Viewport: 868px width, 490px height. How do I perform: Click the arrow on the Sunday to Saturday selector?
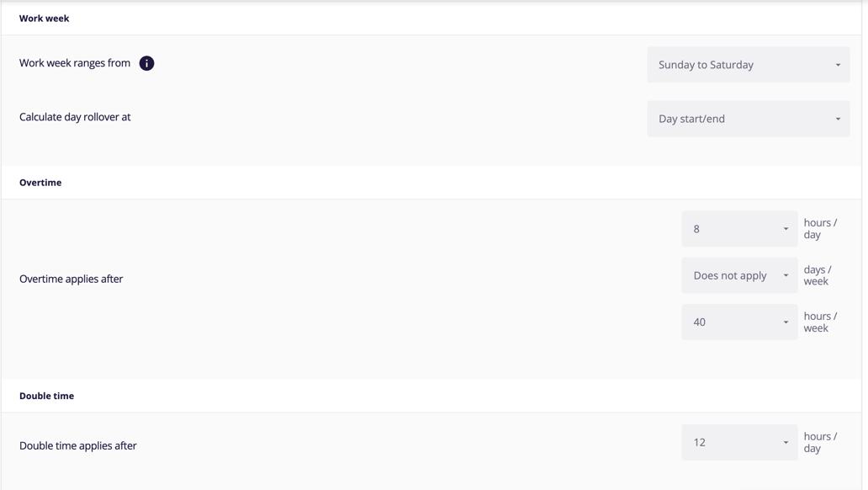(x=838, y=65)
